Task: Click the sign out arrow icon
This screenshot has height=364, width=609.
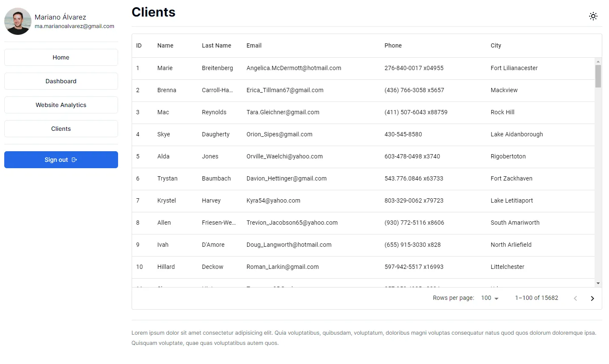Action: [x=74, y=160]
